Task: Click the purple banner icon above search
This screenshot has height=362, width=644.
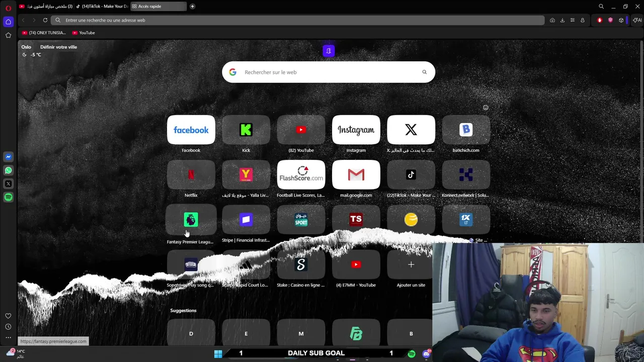Action: 329,51
